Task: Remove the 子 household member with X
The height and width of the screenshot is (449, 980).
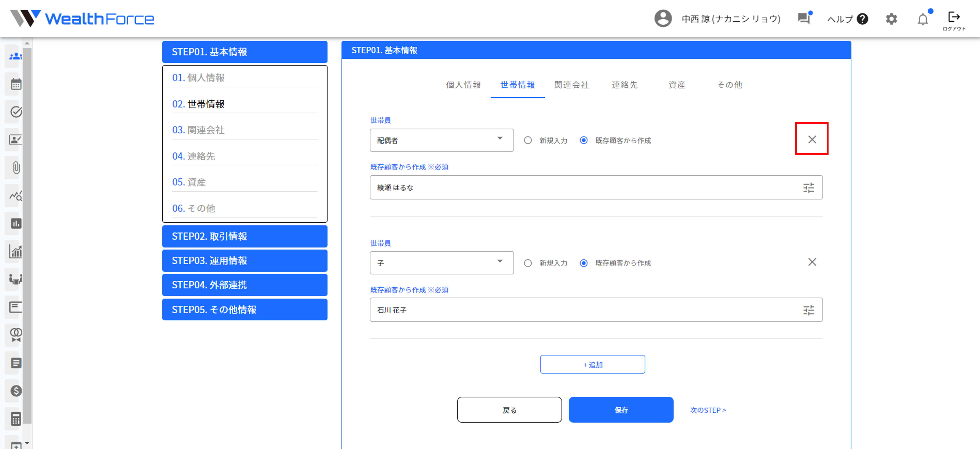Action: (812, 262)
